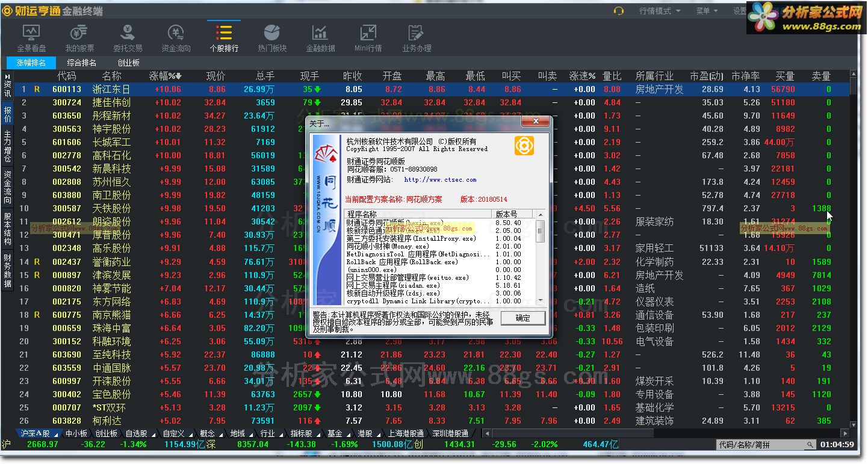Click the 上证 index value 2668.97
Viewport: 868px width, 464px height.
coord(43,444)
